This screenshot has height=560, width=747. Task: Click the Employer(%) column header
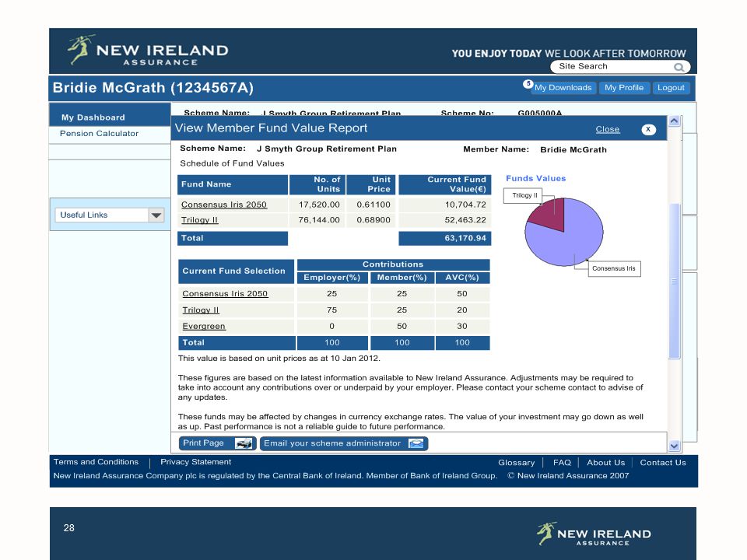pyautogui.click(x=332, y=278)
